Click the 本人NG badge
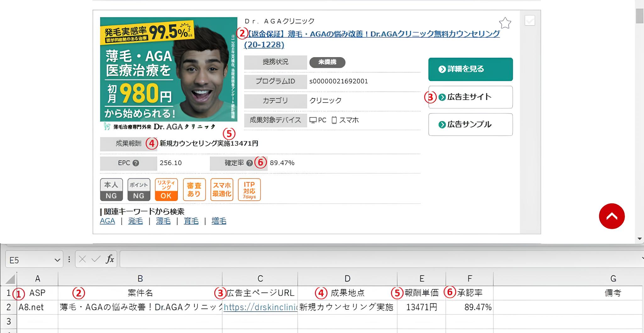This screenshot has width=644, height=333. coord(111,189)
